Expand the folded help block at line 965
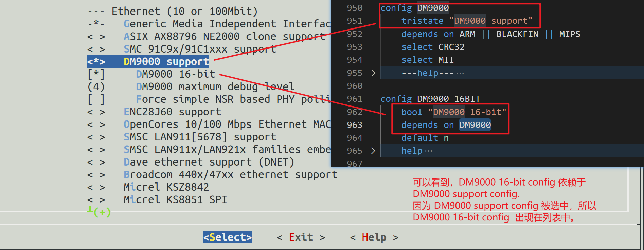This screenshot has width=644, height=250. tap(373, 151)
